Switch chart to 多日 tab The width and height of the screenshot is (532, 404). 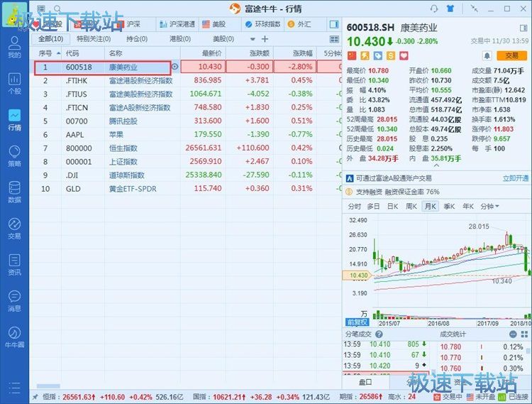pyautogui.click(x=373, y=206)
